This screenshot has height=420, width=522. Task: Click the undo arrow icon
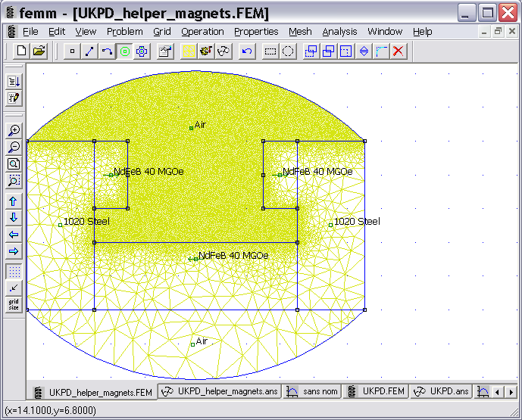coord(247,51)
